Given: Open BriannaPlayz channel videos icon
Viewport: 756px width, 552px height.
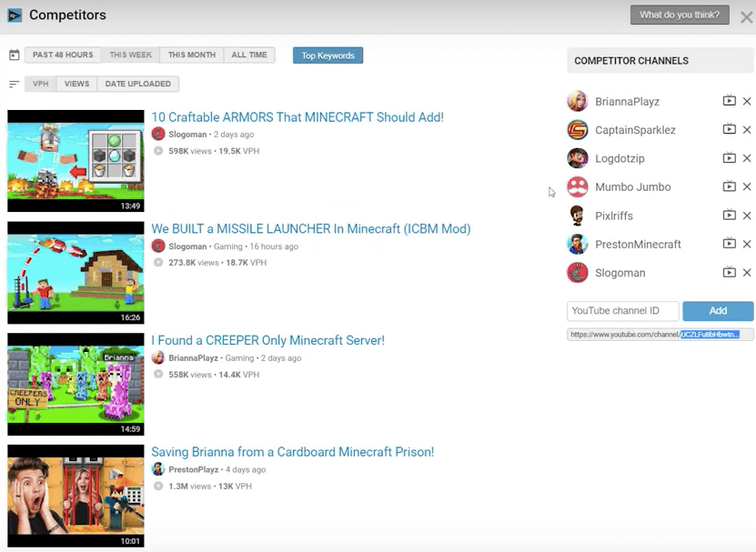Looking at the screenshot, I should [729, 101].
